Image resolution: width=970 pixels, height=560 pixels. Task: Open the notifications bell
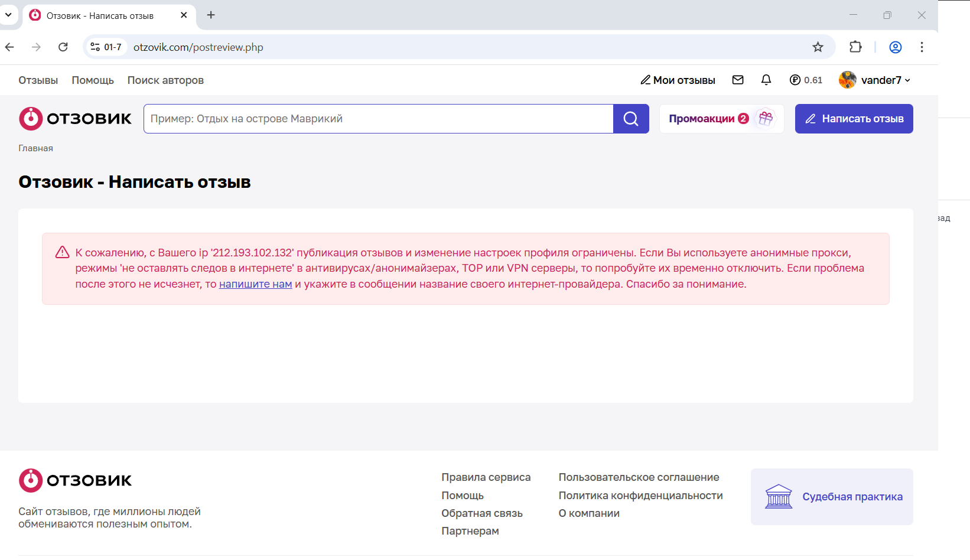click(766, 80)
